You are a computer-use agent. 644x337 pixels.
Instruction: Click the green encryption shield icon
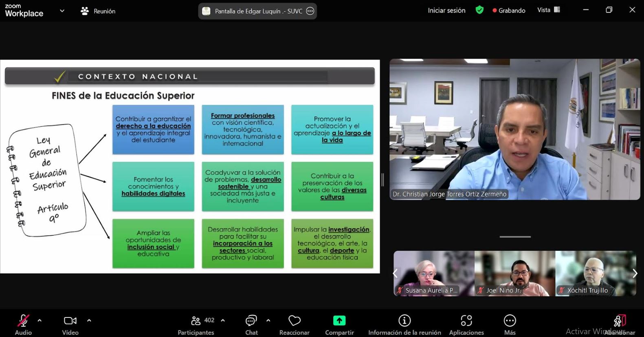[479, 10]
